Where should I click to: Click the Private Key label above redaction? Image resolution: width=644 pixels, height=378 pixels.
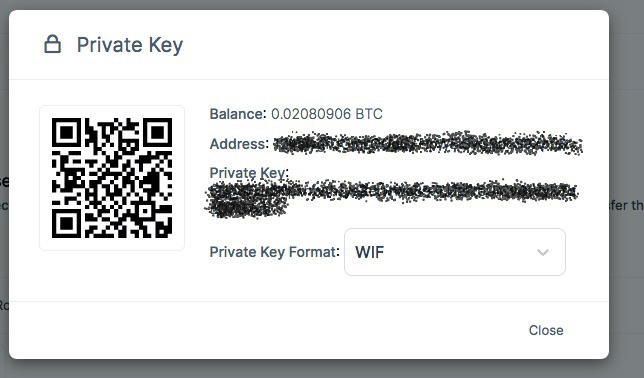click(249, 173)
